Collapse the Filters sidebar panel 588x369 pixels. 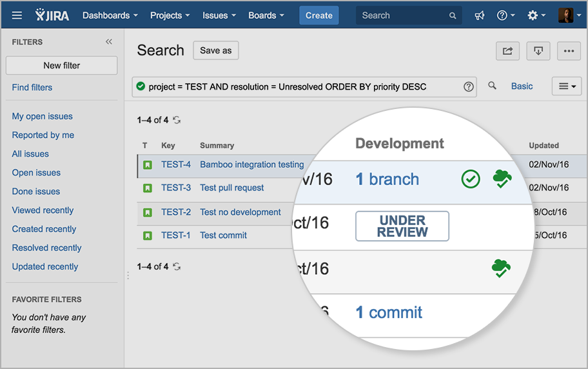(109, 42)
